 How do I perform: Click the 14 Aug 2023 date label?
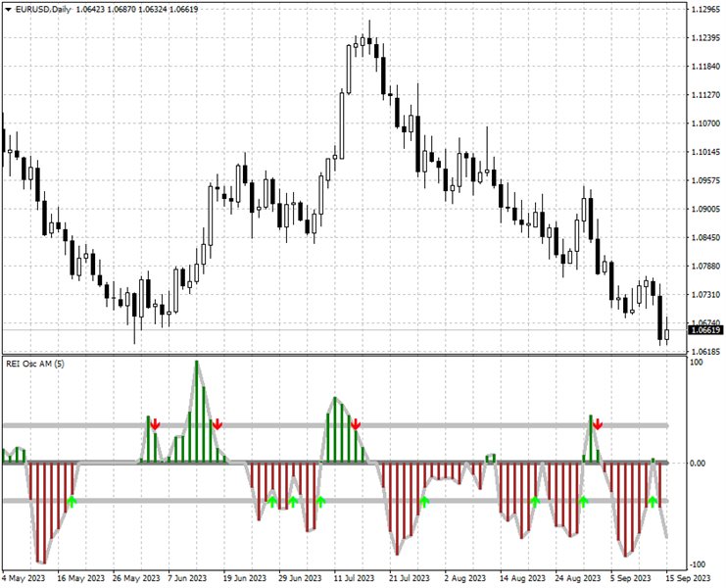523,578
